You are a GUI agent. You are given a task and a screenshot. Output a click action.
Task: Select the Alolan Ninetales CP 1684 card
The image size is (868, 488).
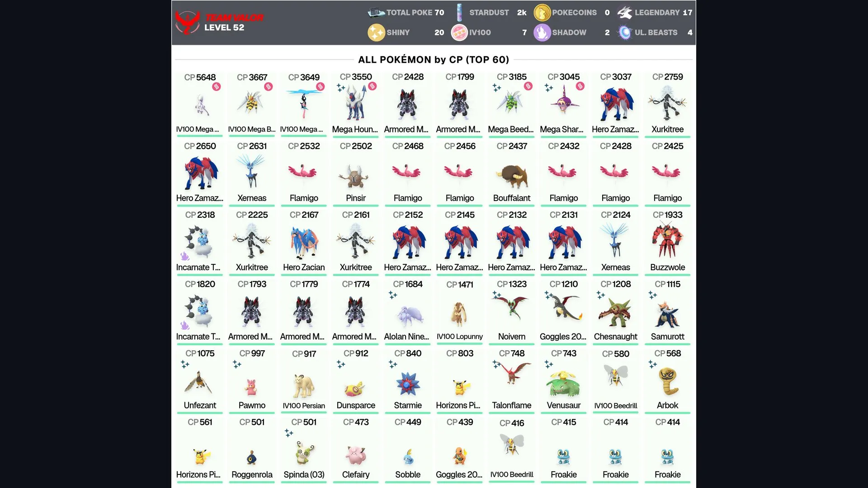click(x=408, y=312)
